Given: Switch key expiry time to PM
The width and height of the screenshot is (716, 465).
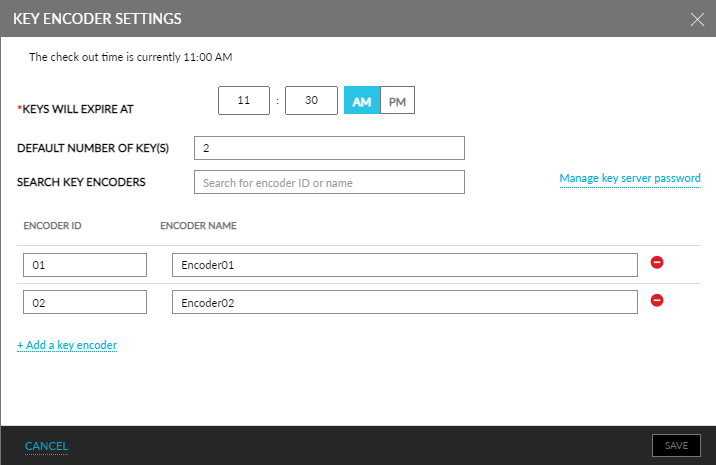Looking at the screenshot, I should point(397,100).
